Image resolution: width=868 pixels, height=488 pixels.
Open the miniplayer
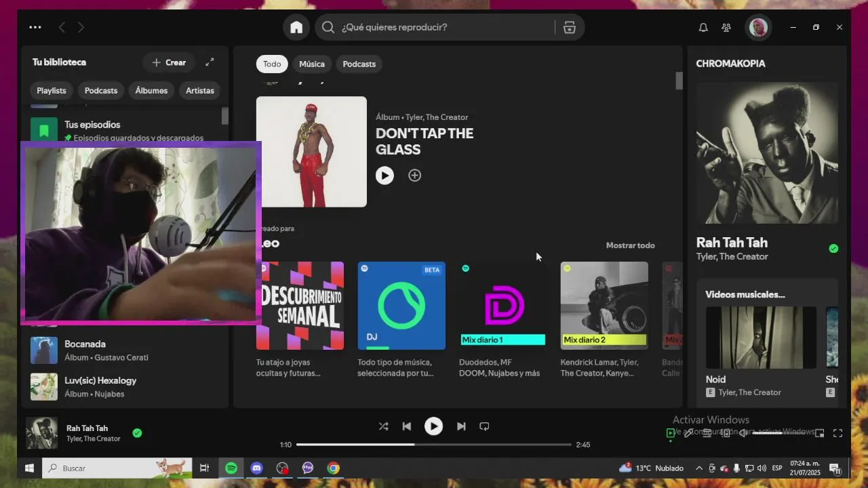(x=819, y=433)
